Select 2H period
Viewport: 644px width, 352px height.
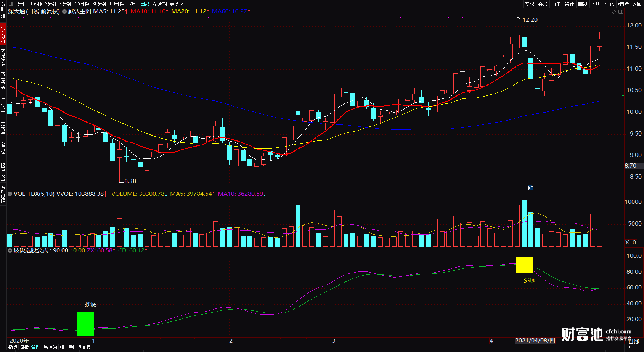tap(132, 4)
